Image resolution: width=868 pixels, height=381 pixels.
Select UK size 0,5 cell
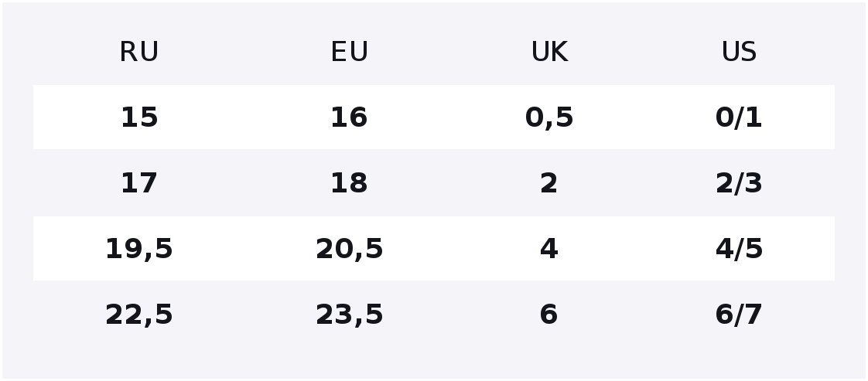(549, 117)
